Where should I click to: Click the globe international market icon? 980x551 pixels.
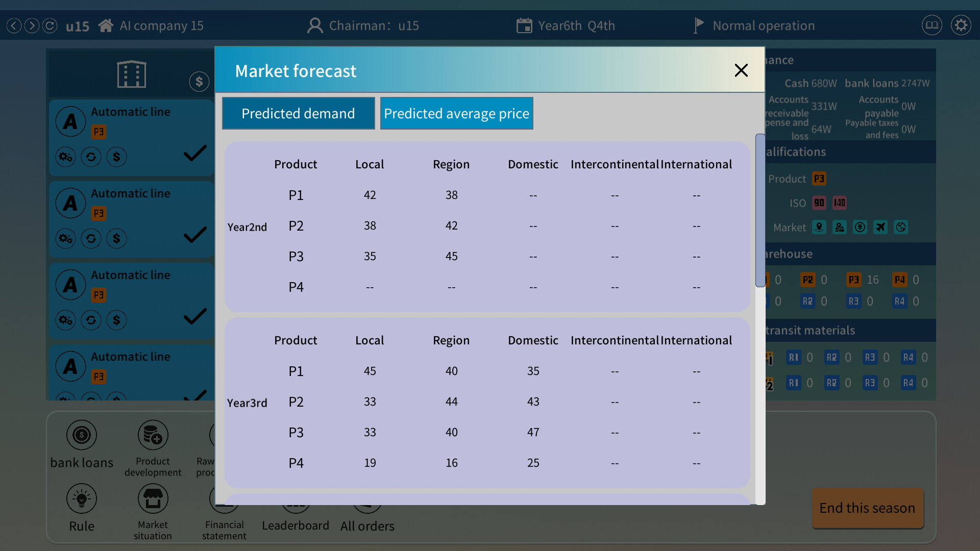(x=901, y=227)
